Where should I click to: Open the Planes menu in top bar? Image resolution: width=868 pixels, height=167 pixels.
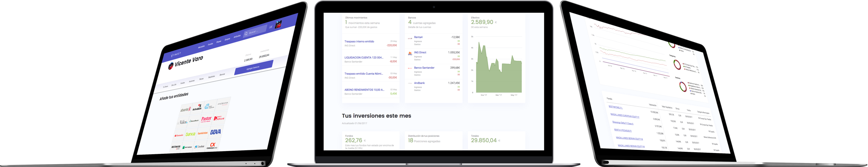coord(219,42)
